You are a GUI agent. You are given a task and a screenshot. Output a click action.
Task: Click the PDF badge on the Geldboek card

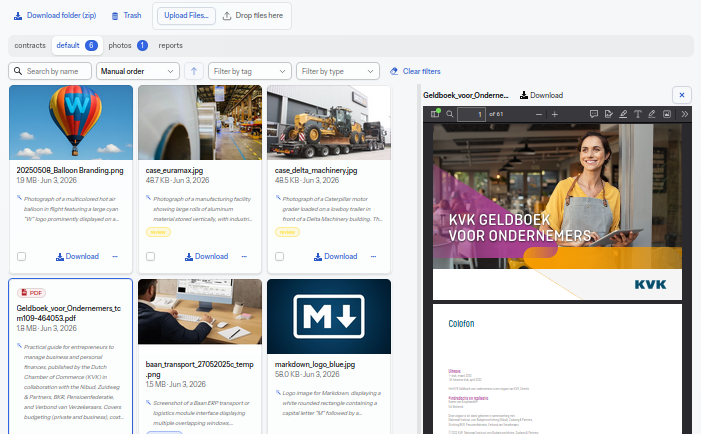[31, 293]
